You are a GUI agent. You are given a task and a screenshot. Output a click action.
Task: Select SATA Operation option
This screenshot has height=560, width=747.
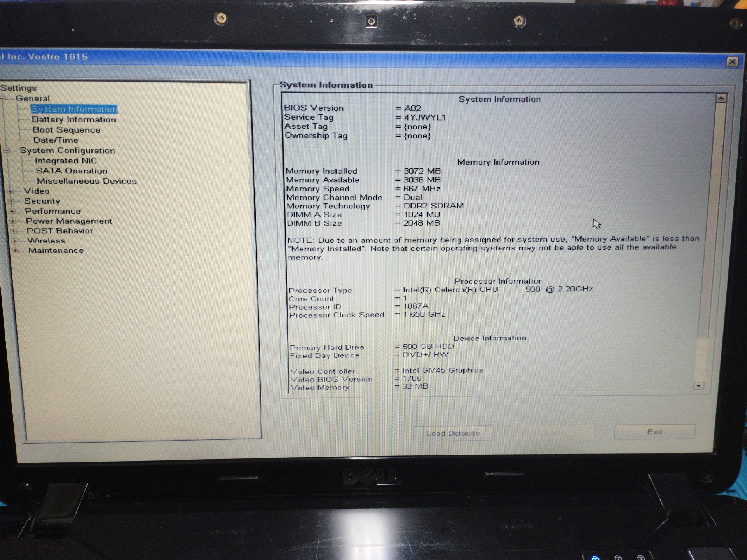point(72,171)
